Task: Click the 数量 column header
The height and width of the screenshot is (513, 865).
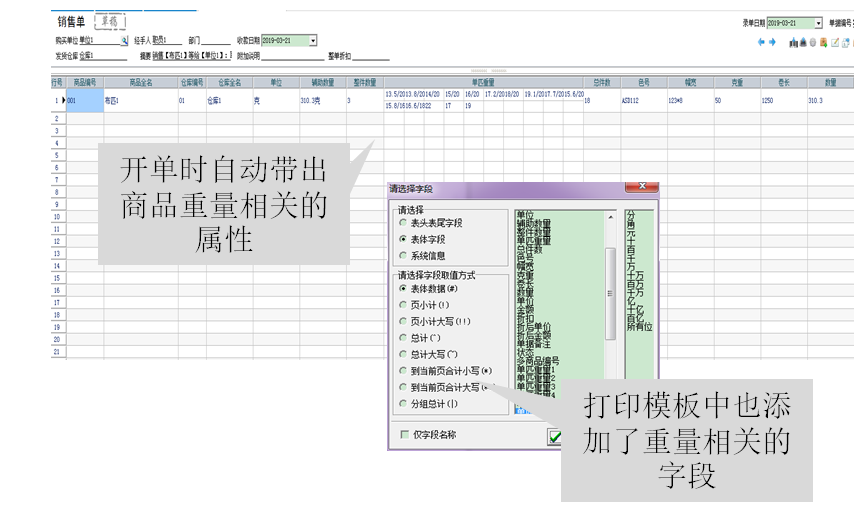Action: pyautogui.click(x=829, y=83)
